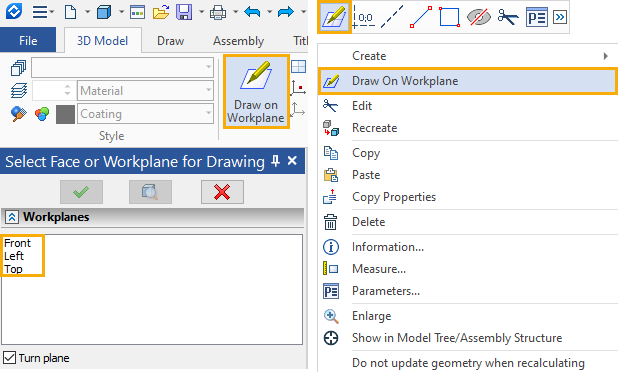Click the numeric spinner arrows in Style group
The width and height of the screenshot is (618, 372).
click(x=67, y=90)
